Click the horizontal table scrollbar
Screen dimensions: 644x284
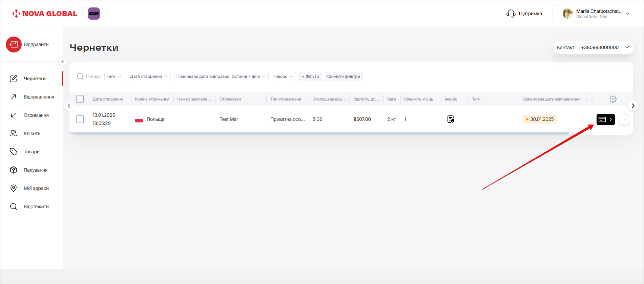pyautogui.click(x=318, y=134)
